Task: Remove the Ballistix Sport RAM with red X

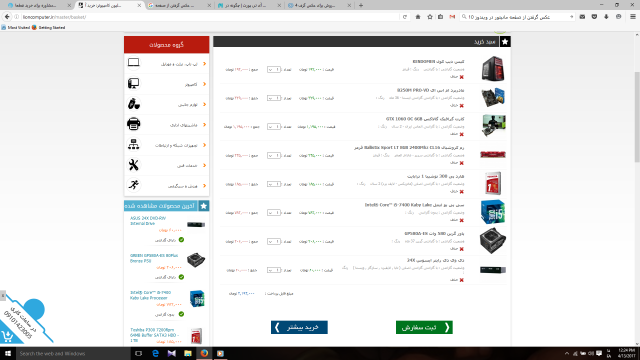Action: click(x=462, y=163)
